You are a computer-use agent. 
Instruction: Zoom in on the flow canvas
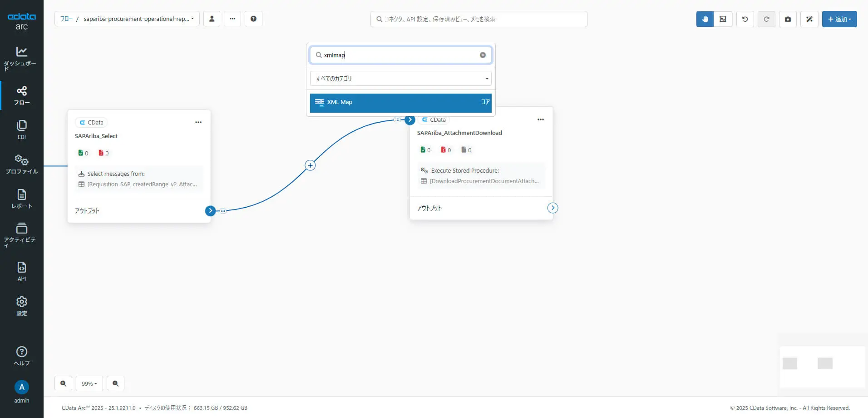coord(63,383)
